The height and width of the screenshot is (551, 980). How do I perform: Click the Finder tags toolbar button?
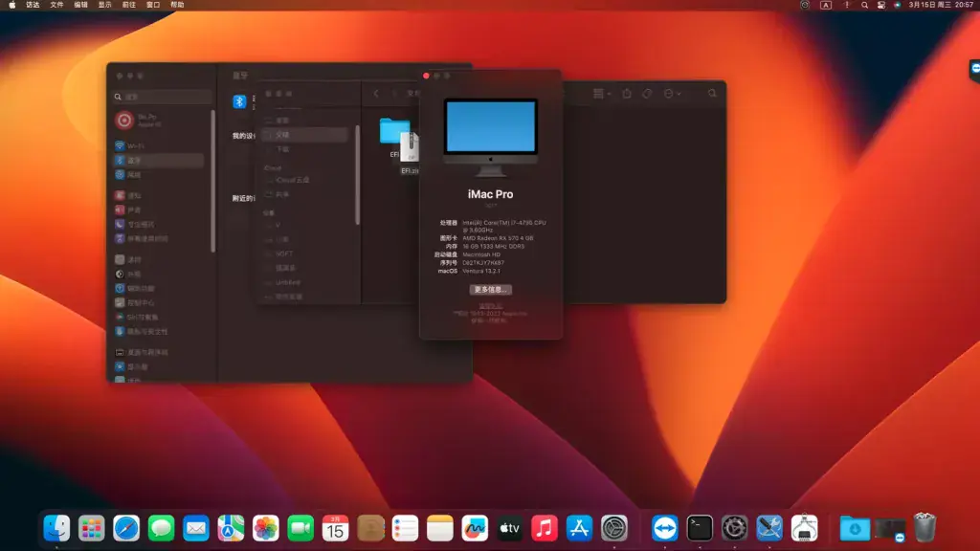pos(648,94)
